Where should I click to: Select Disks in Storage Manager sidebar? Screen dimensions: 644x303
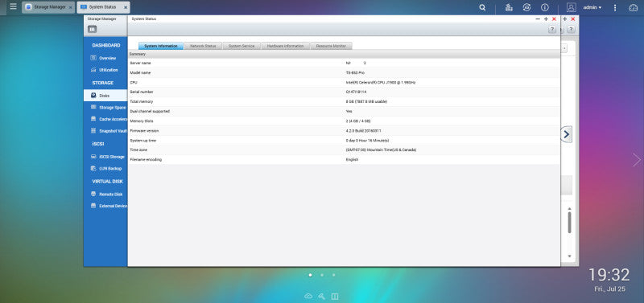[105, 96]
